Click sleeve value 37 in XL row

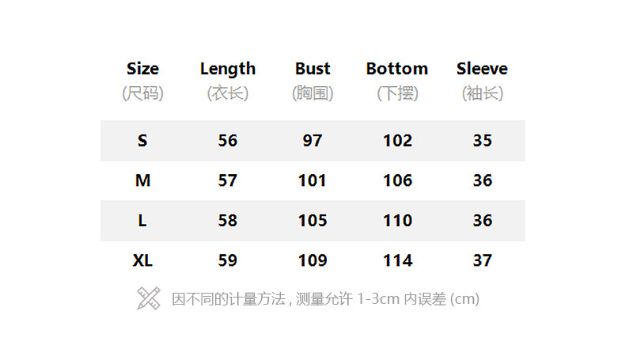click(482, 260)
